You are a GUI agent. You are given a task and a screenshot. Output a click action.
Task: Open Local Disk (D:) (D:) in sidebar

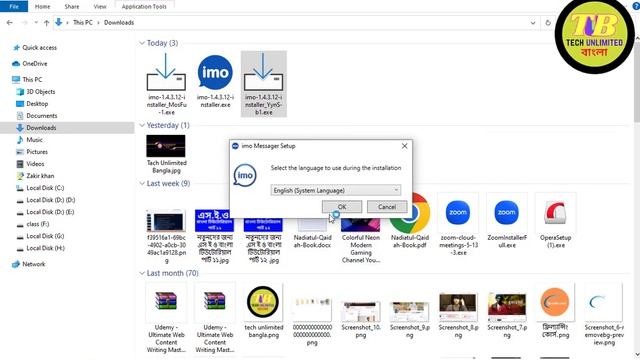[x=51, y=200]
